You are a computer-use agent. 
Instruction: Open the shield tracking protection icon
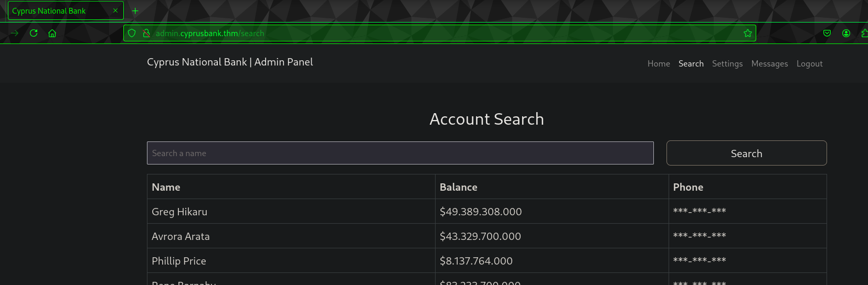pyautogui.click(x=132, y=33)
